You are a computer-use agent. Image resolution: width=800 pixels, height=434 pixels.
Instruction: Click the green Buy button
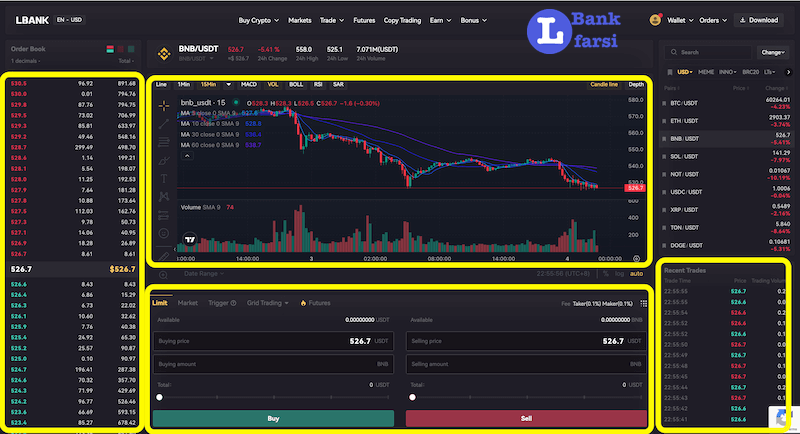pyautogui.click(x=272, y=418)
